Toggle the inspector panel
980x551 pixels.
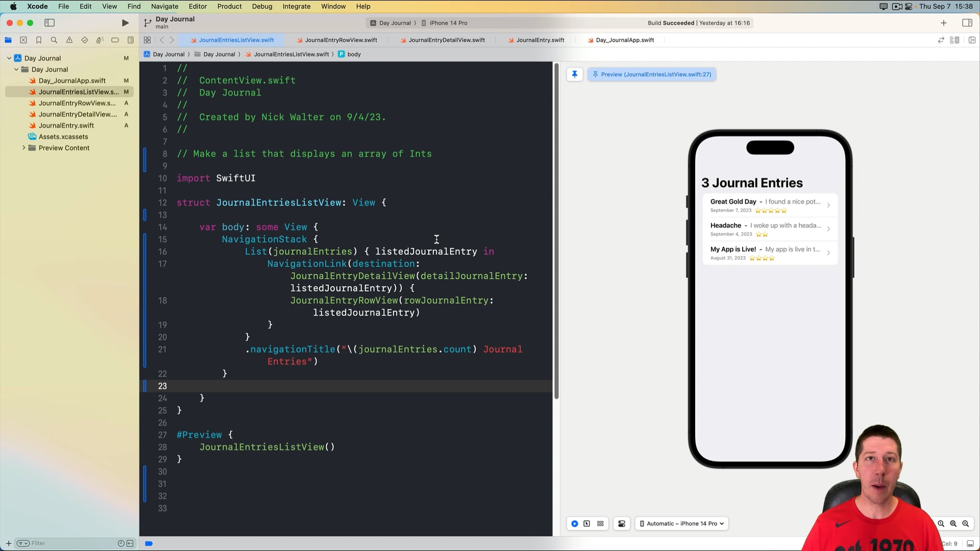[967, 23]
